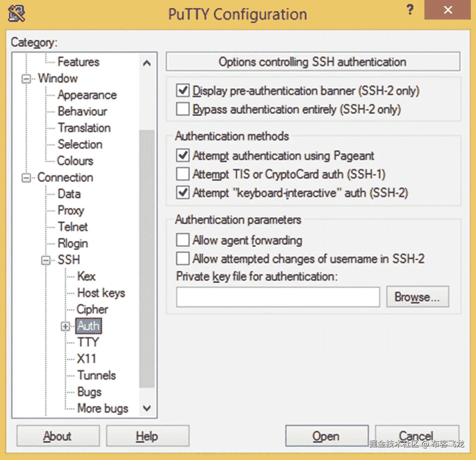The height and width of the screenshot is (460, 476).
Task: Disable Attempt authentication using Pageant
Action: (182, 155)
